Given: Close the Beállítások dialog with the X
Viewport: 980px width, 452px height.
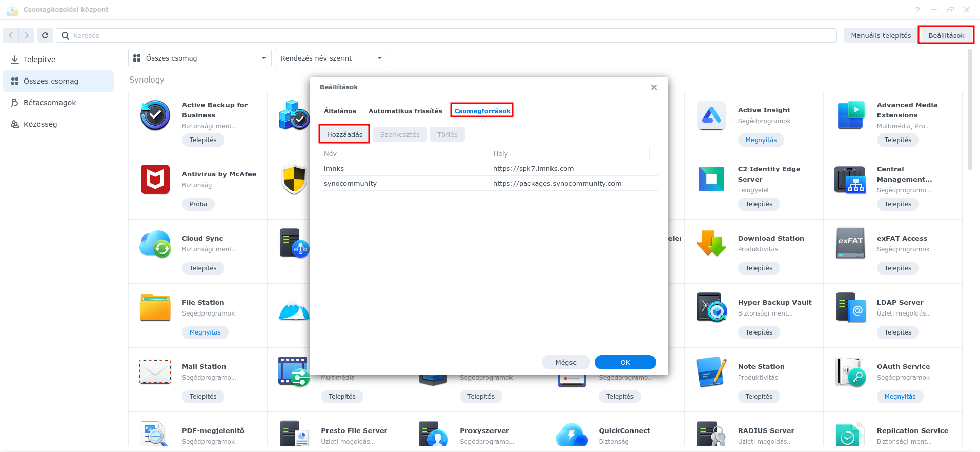Looking at the screenshot, I should (654, 87).
